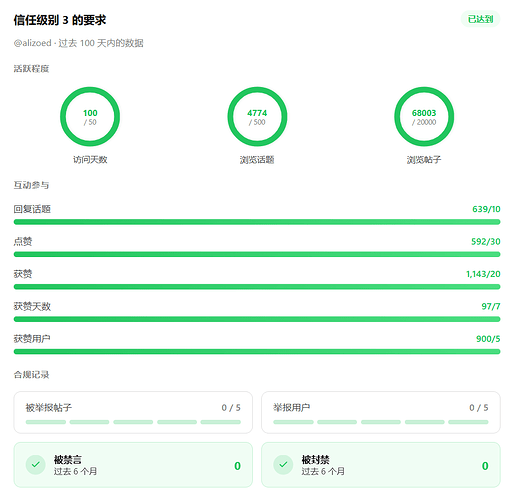Screen dimensions: 512x500
Task: Click the 获赞天数 row label
Action: tap(32, 306)
